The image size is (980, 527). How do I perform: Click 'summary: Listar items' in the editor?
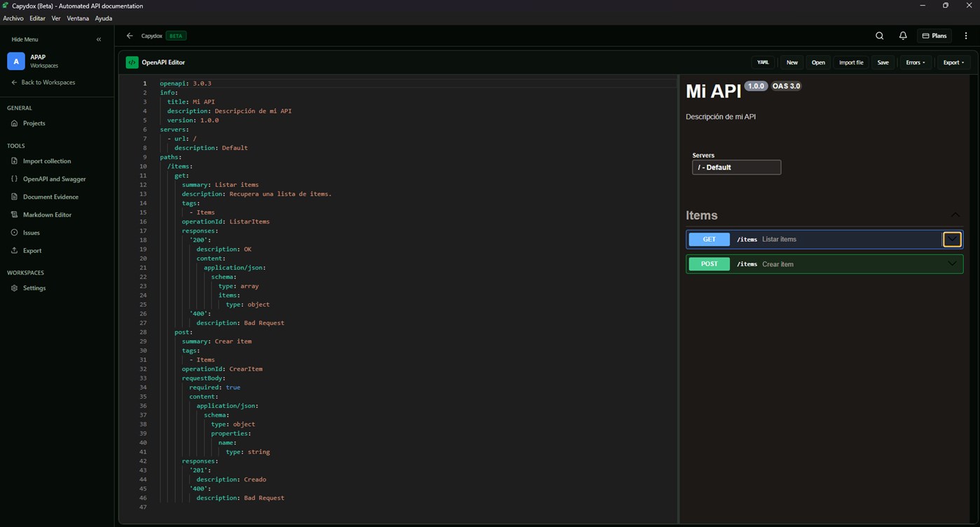point(220,185)
